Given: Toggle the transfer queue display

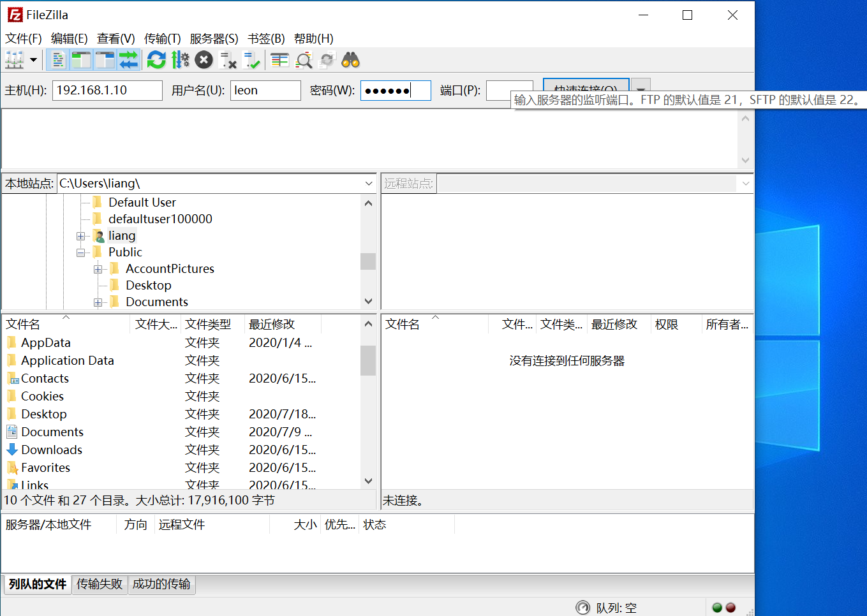Looking at the screenshot, I should tap(128, 60).
